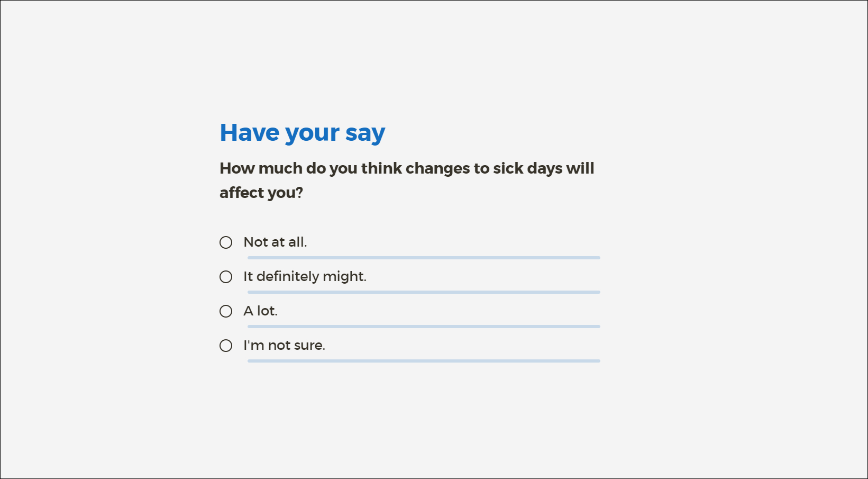The height and width of the screenshot is (479, 868).
Task: Click the "I'm not sure." answer label
Action: [284, 346]
